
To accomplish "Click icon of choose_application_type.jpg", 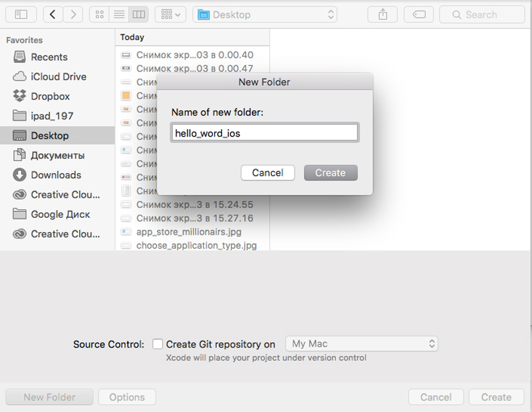I will tap(126, 245).
